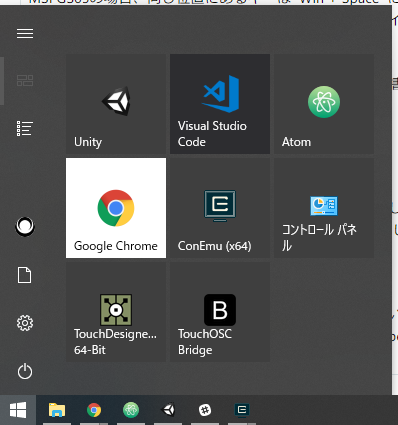Launch the Visual Studio Code tile
Screen dimensions: 398x425
pyautogui.click(x=220, y=104)
